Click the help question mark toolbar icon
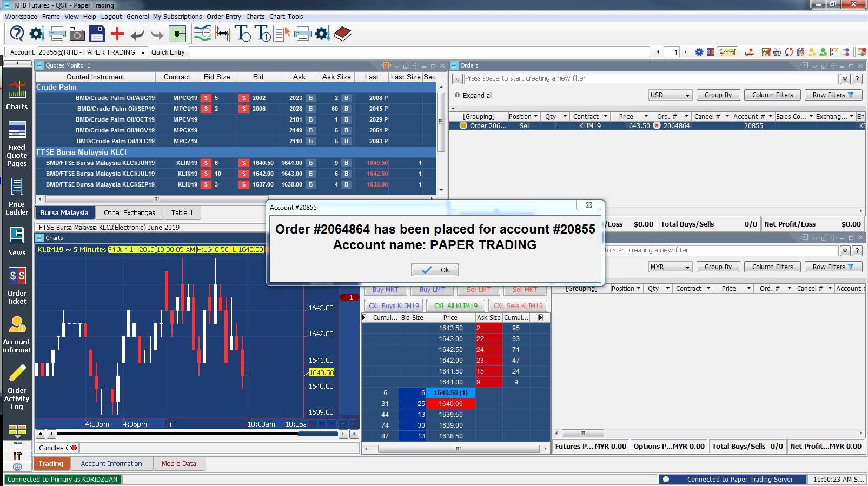The image size is (868, 486). click(x=17, y=34)
